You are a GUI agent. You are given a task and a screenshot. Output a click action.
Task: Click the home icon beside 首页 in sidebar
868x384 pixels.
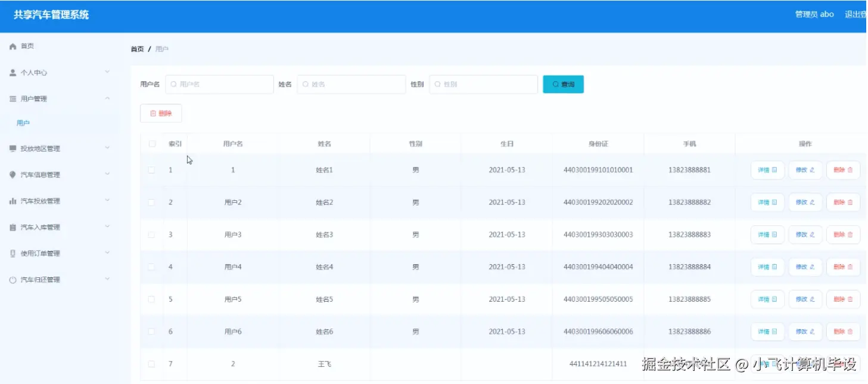[13, 47]
